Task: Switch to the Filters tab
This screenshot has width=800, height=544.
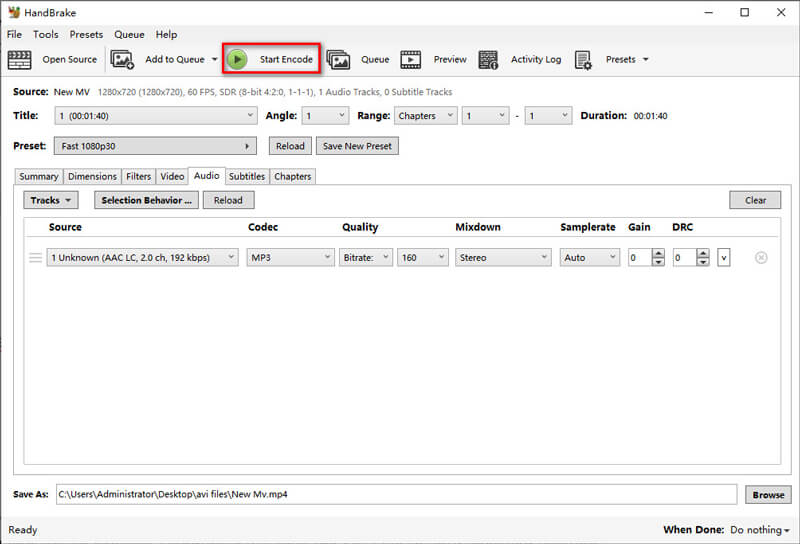Action: click(x=138, y=177)
